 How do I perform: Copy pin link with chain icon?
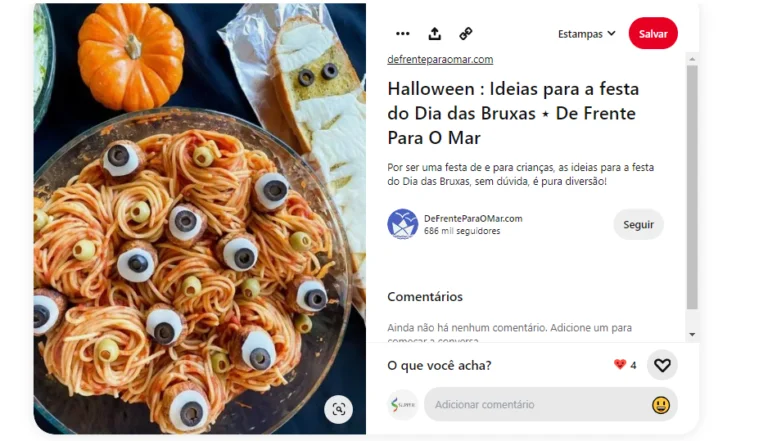point(466,34)
